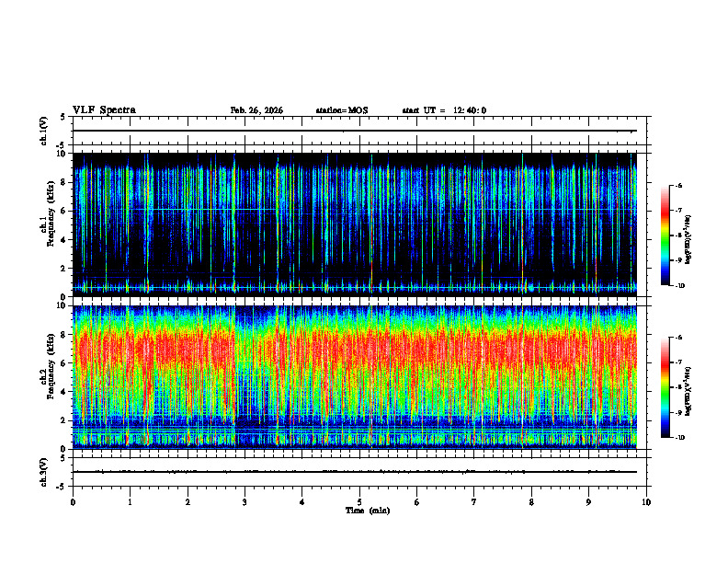728x563 pixels.
Task: Click the ch.1 color bar "log(PSD)" label
Action: coord(688,240)
